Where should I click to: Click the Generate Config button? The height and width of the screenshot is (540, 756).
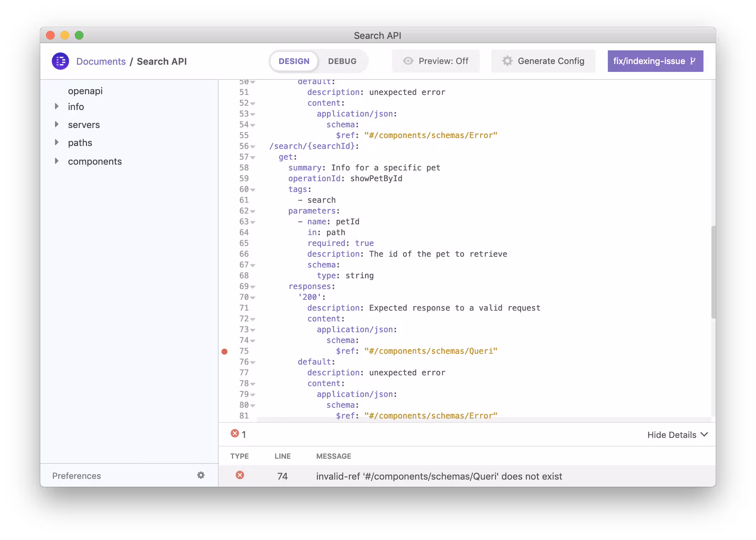(x=543, y=61)
